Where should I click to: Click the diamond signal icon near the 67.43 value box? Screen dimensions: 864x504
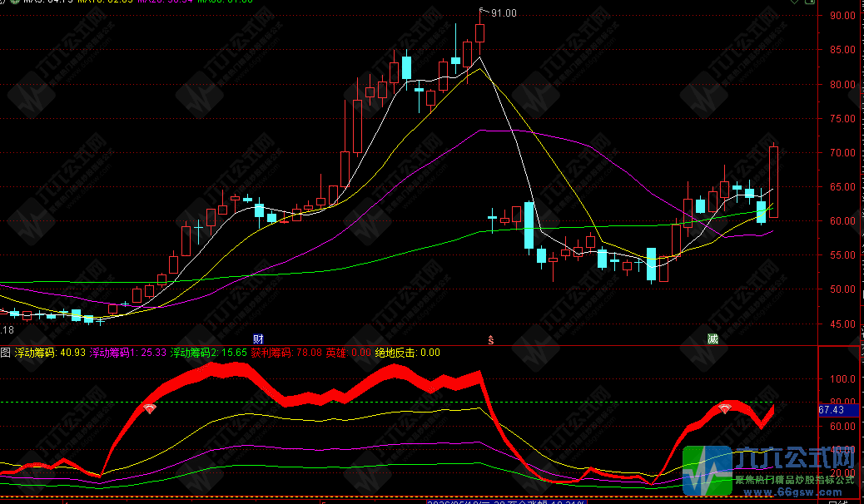tap(725, 408)
